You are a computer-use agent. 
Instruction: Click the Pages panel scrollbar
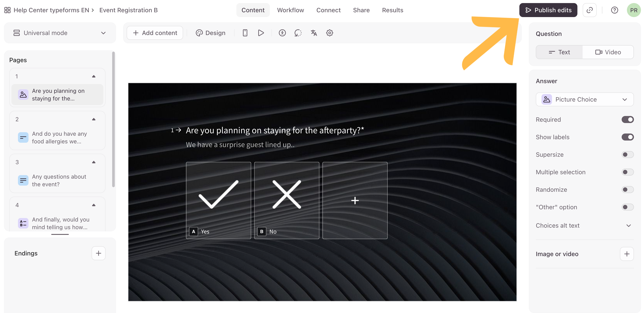(113, 120)
